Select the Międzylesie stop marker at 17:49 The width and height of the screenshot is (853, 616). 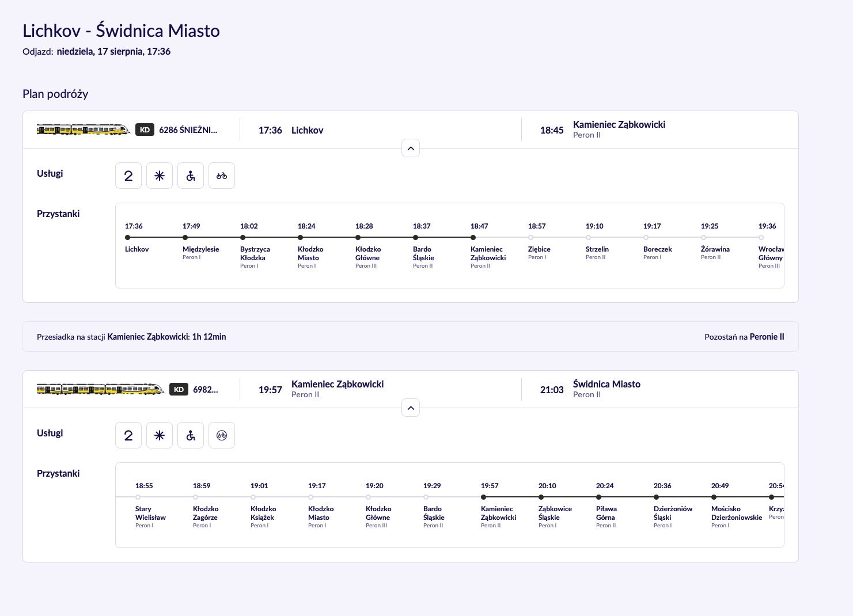185,237
